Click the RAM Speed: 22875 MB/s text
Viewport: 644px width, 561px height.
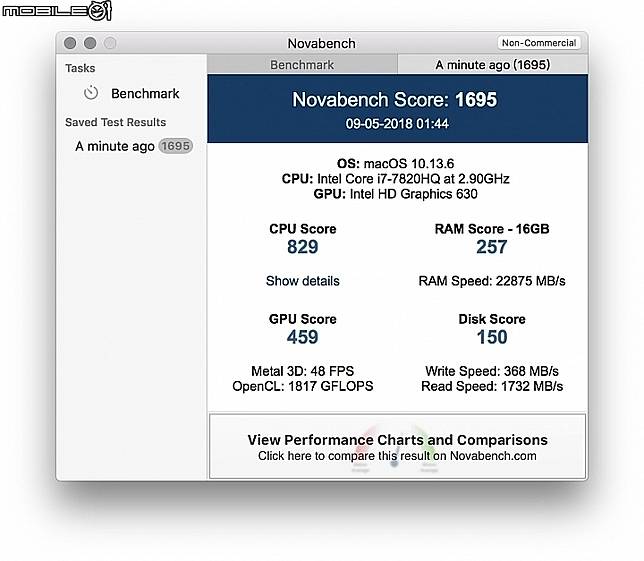pyautogui.click(x=492, y=281)
